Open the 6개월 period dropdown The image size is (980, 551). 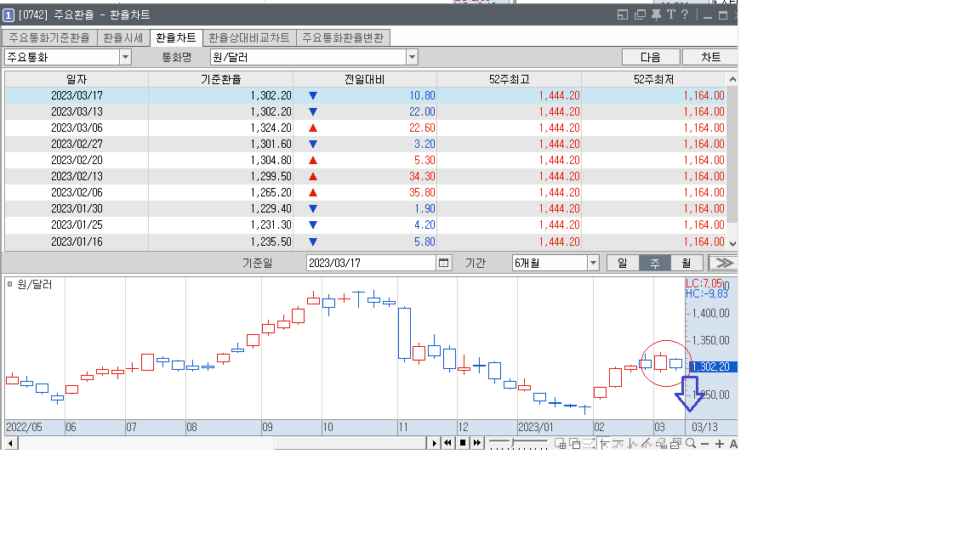593,263
